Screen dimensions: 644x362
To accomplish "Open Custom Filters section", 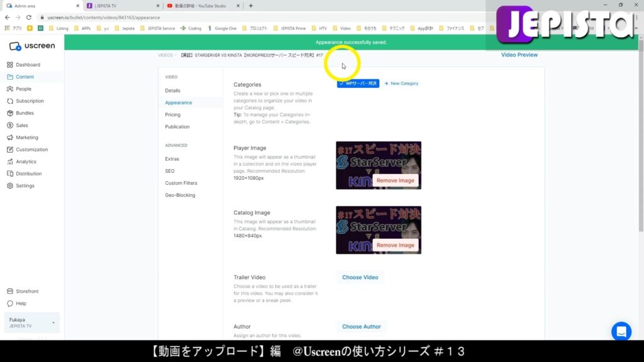I will click(180, 183).
